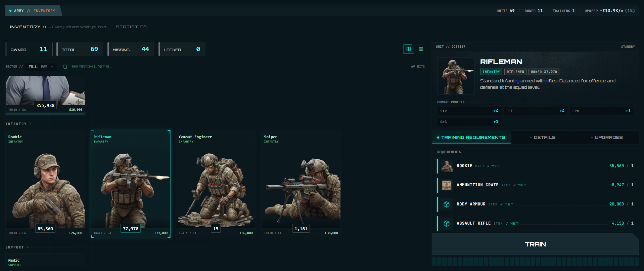Select the Combat Engineer unit card

(216, 184)
